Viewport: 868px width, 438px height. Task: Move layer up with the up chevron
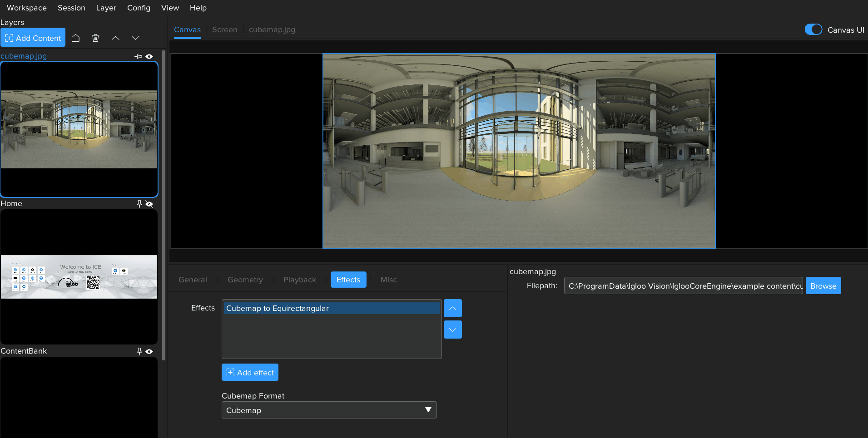115,38
